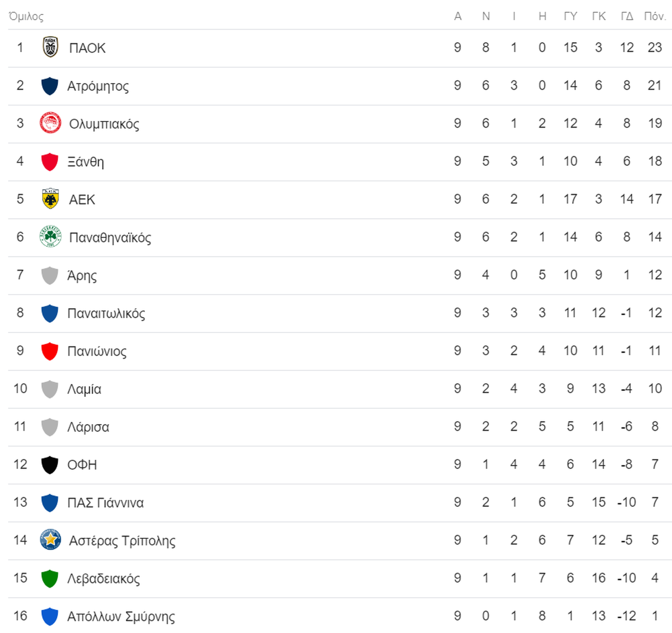672x633 pixels.
Task: Click the Αστέρας Τρίπολης star logo
Action: pyautogui.click(x=50, y=540)
